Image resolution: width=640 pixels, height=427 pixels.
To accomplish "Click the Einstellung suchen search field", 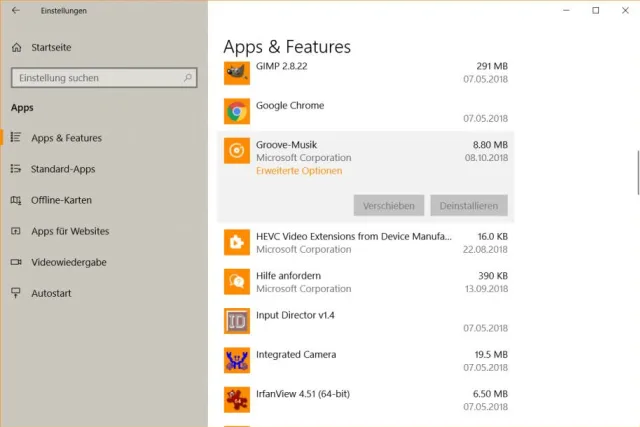I will (x=97, y=78).
